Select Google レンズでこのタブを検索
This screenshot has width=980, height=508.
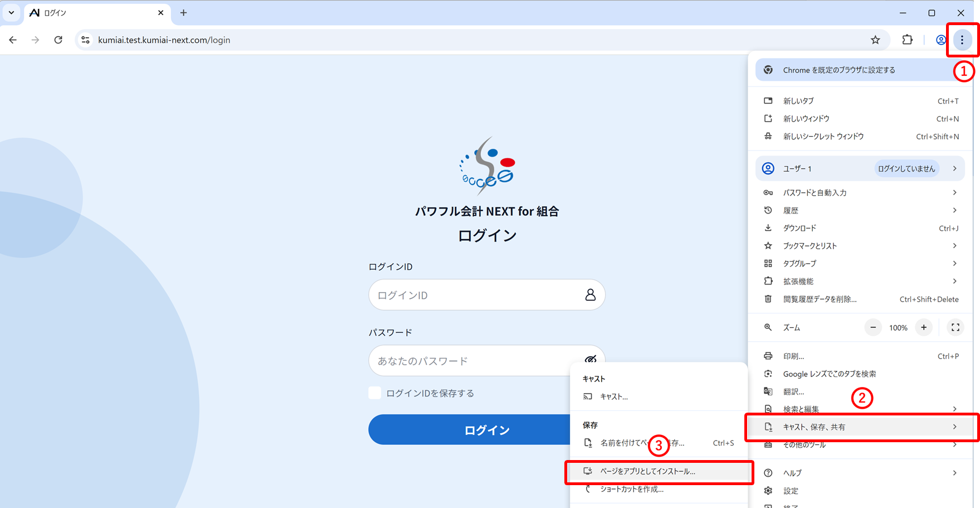point(861,374)
